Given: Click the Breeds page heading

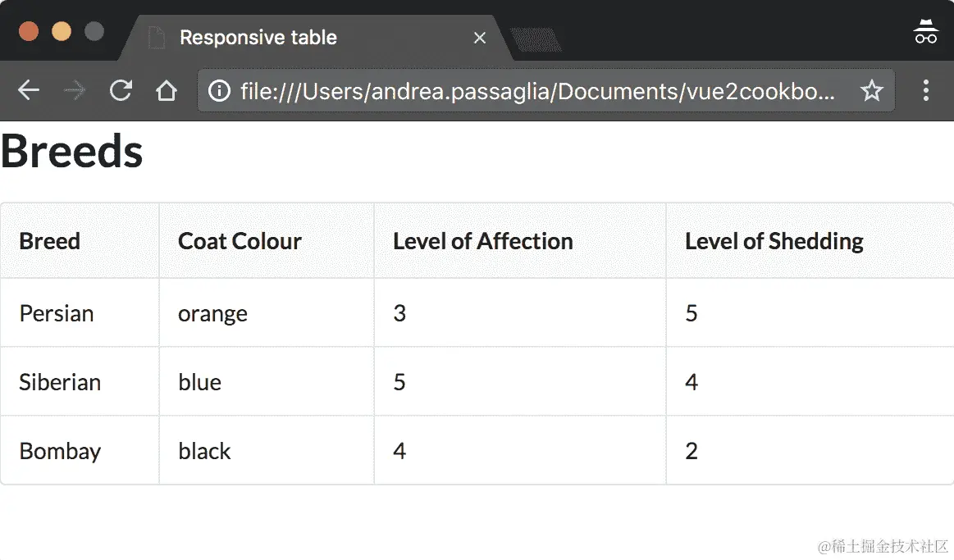Looking at the screenshot, I should tap(72, 152).
